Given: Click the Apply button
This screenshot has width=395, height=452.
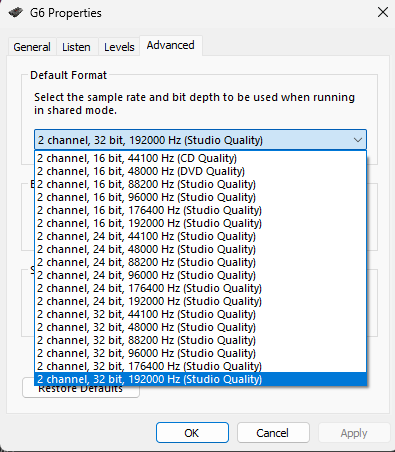Looking at the screenshot, I should pyautogui.click(x=354, y=433).
